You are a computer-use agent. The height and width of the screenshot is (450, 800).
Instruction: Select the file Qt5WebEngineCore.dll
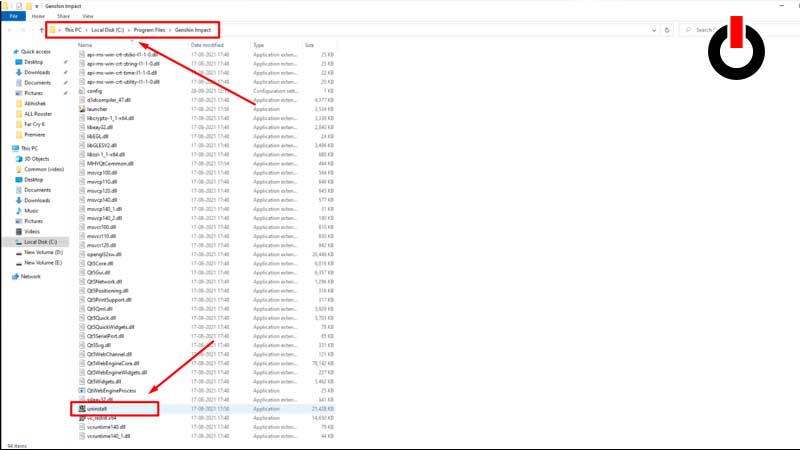113,363
